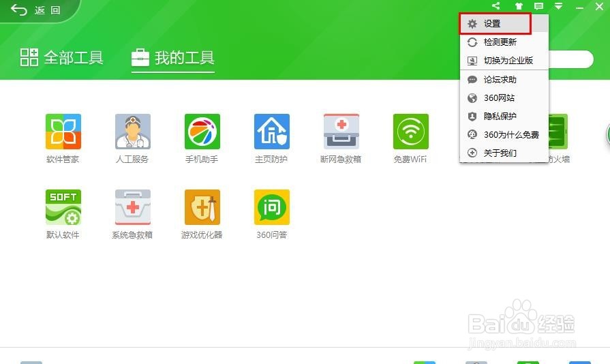Choose 论坛求助 in the menu

click(504, 80)
